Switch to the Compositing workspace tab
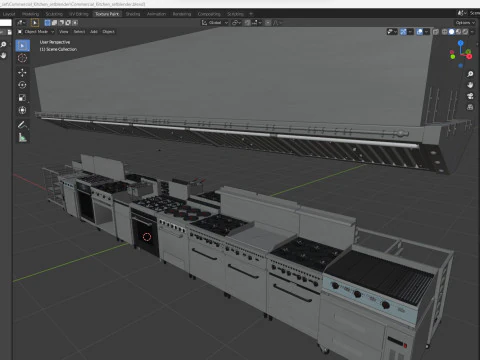Screen dimensions: 480x360 (209, 14)
